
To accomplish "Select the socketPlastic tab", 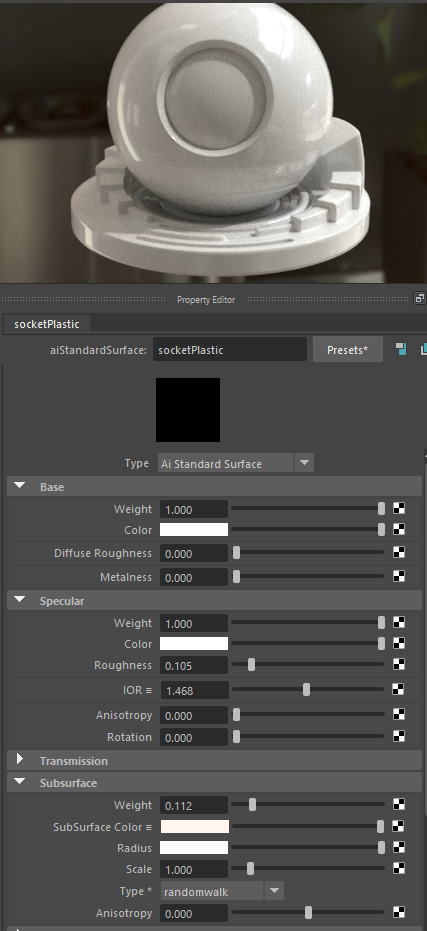I will [46, 324].
